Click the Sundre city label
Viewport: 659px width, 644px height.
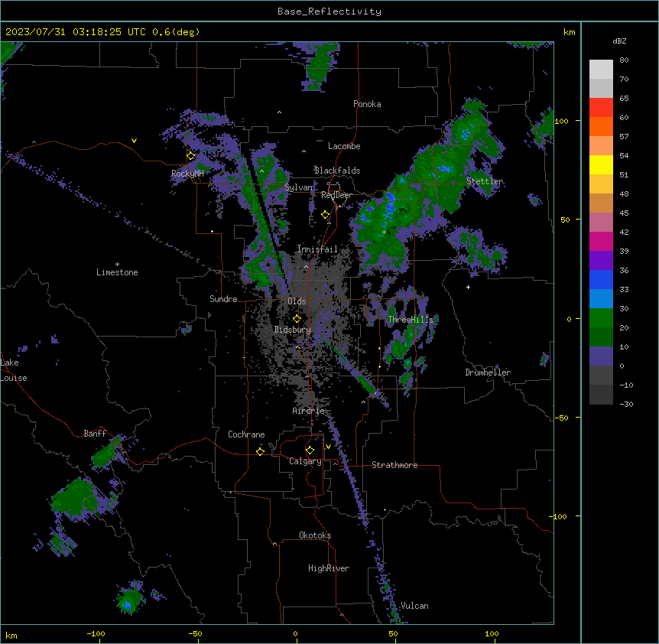pyautogui.click(x=223, y=299)
